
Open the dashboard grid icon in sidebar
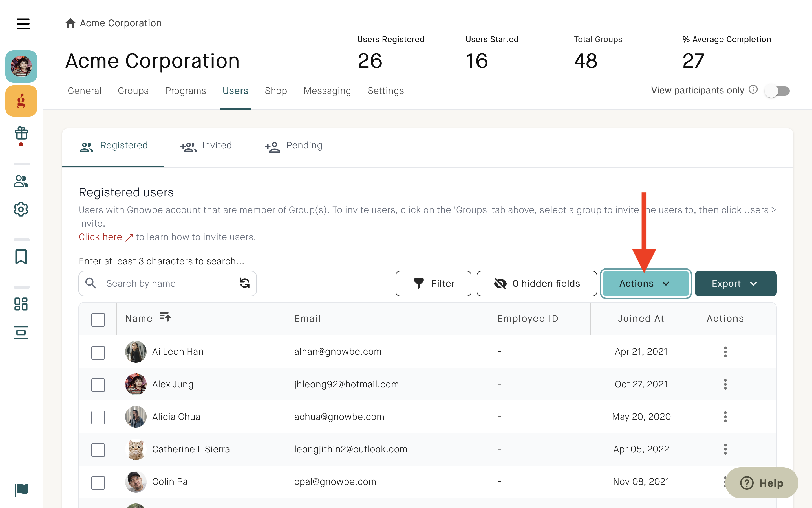pyautogui.click(x=21, y=304)
